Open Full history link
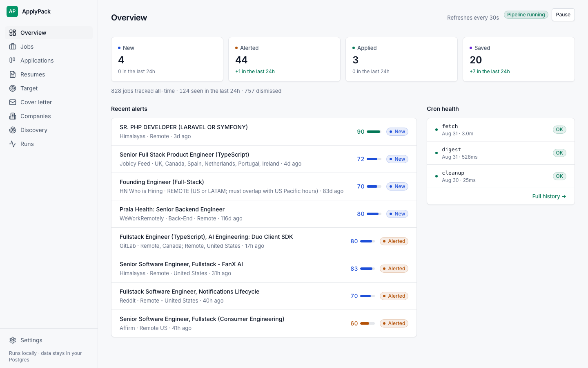This screenshot has height=368, width=588. pyautogui.click(x=549, y=196)
